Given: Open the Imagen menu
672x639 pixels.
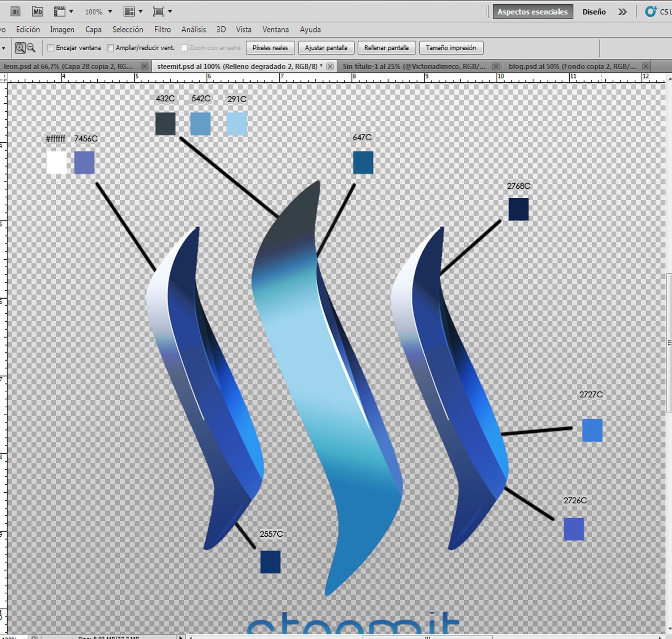Looking at the screenshot, I should tap(62, 30).
